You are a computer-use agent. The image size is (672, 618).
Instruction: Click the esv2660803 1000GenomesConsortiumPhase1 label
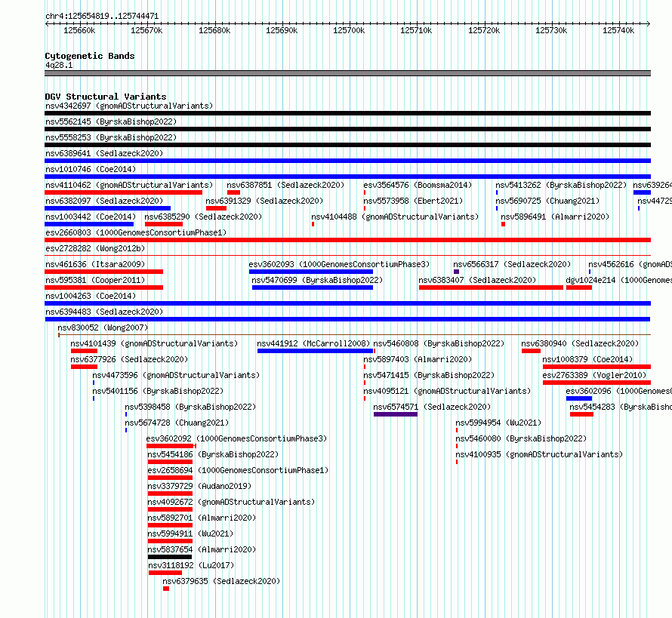tap(136, 232)
